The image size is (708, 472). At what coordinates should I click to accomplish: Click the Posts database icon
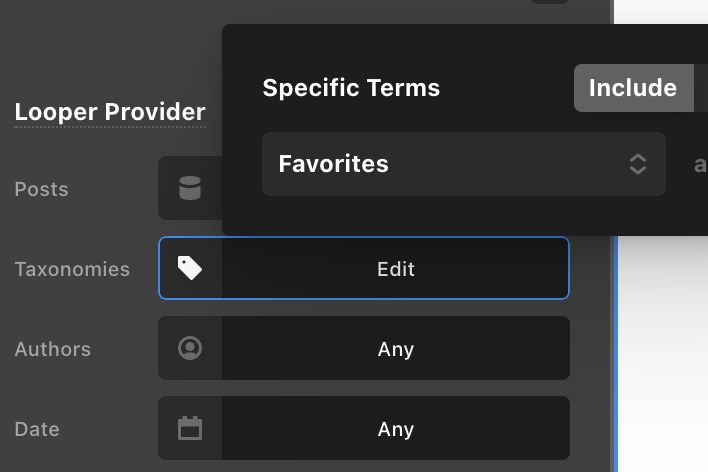tap(190, 189)
